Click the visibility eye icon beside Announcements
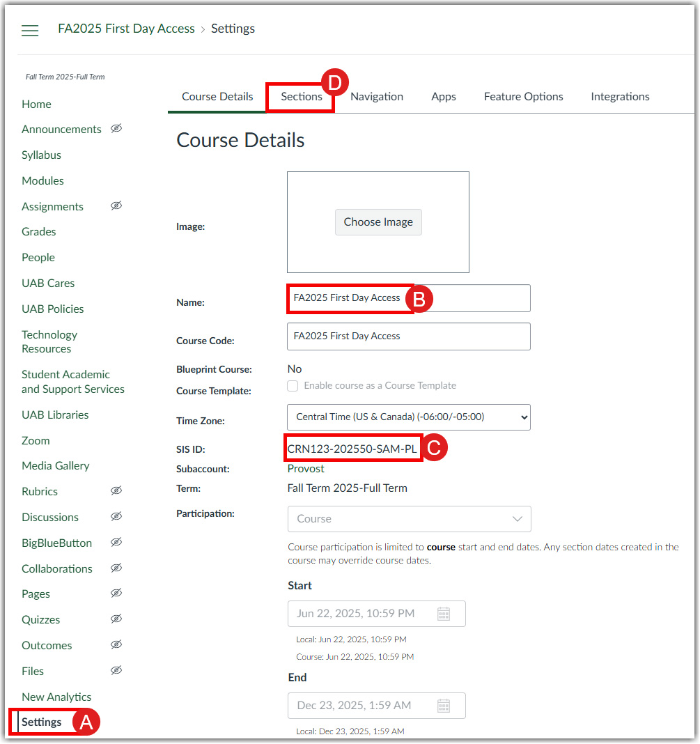700x744 pixels. (116, 128)
